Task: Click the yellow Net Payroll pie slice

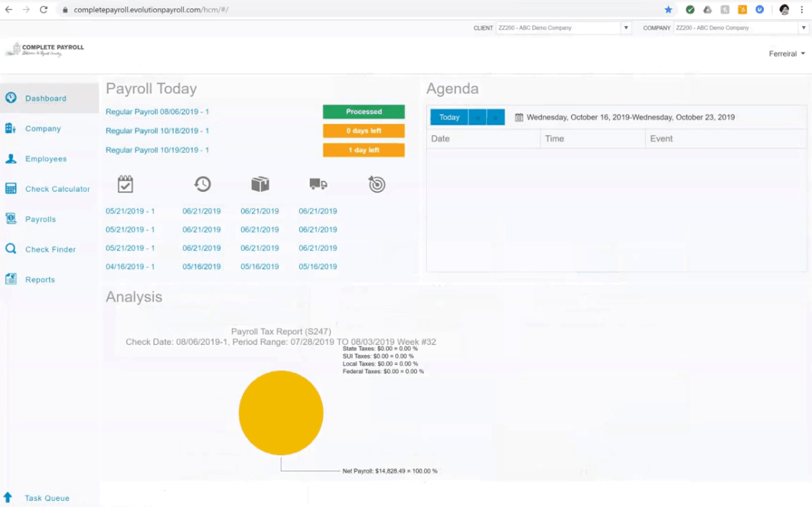Action: pos(281,413)
